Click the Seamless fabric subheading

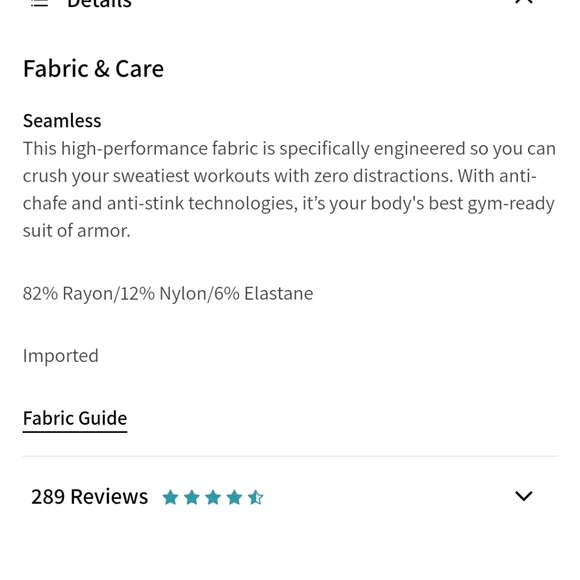62,121
